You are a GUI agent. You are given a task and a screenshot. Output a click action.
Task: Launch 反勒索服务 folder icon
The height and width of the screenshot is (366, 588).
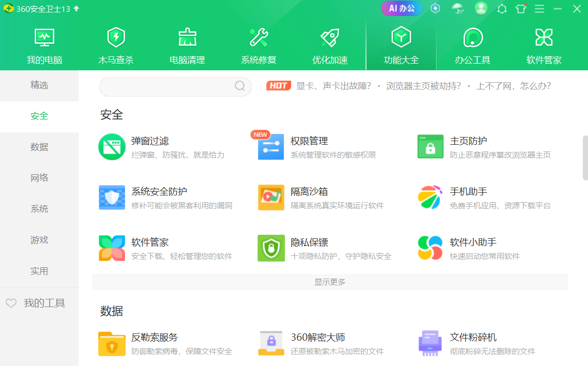click(112, 343)
